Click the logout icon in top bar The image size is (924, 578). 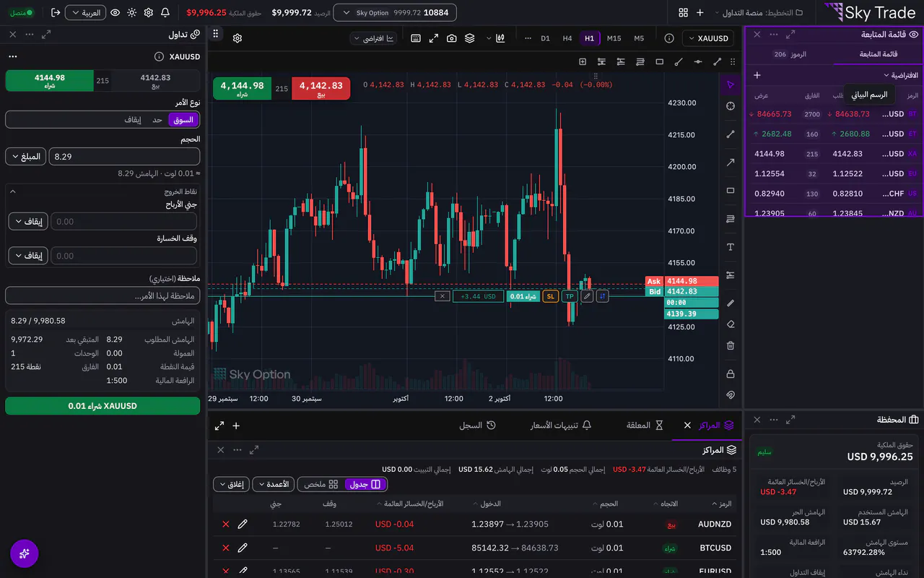coord(56,12)
